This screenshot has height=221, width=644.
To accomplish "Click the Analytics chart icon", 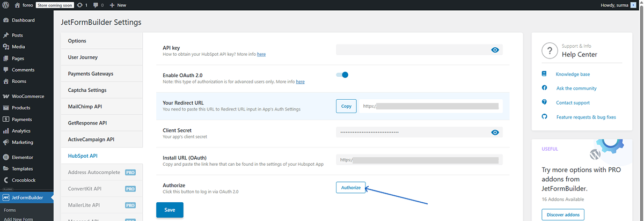I will (6, 131).
